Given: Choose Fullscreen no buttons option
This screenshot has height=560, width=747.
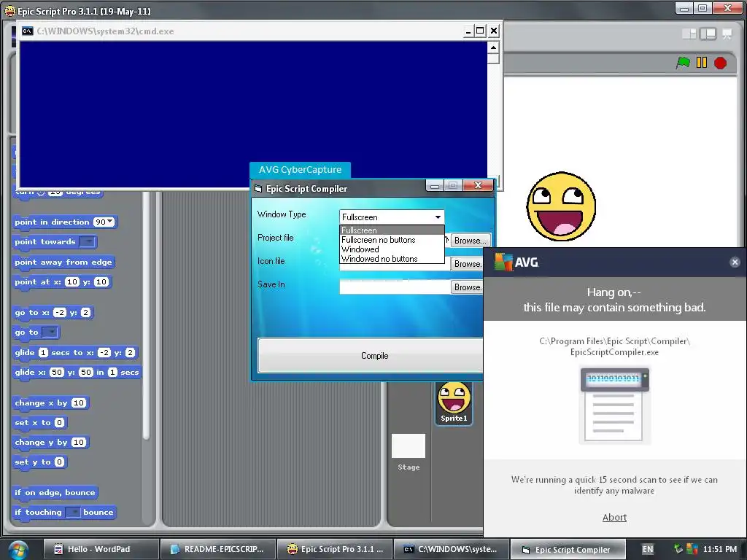Looking at the screenshot, I should click(392, 239).
